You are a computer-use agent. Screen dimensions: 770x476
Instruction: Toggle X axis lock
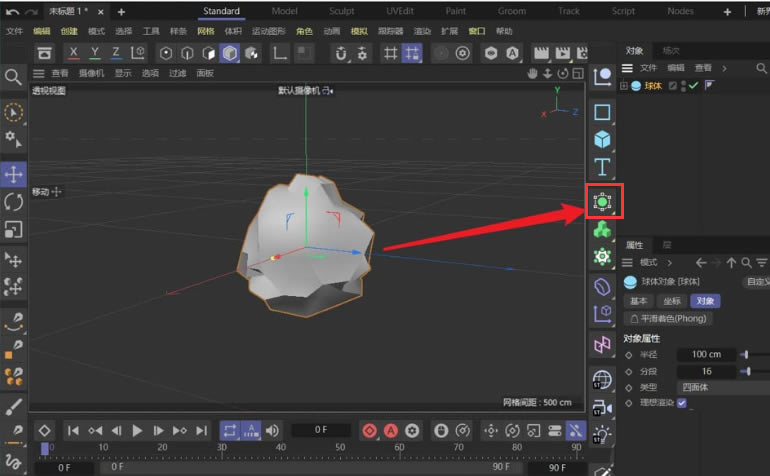coord(74,53)
